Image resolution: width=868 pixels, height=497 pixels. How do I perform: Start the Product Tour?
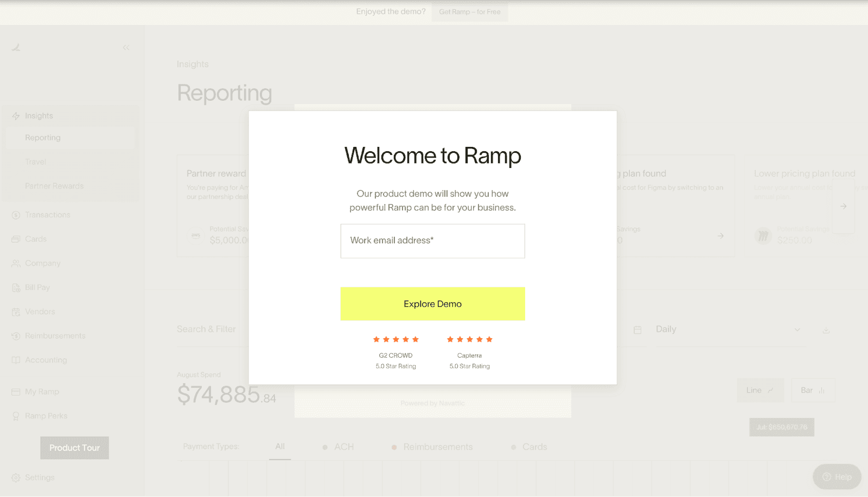click(x=74, y=448)
